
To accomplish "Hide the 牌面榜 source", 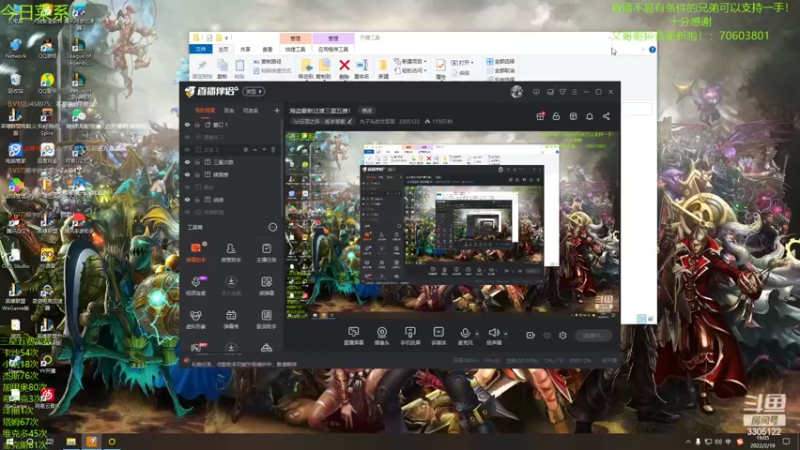I will pos(187,174).
